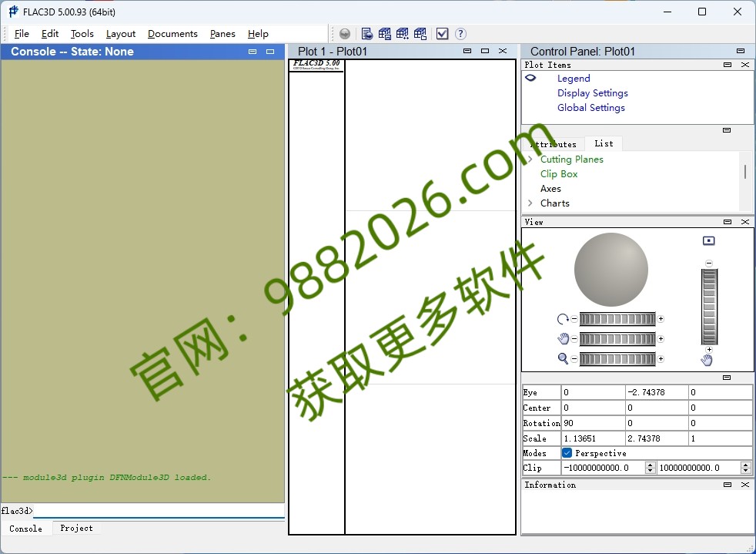Image resolution: width=756 pixels, height=554 pixels.
Task: Increase the Clip value -10000000000.0
Action: tap(651, 465)
